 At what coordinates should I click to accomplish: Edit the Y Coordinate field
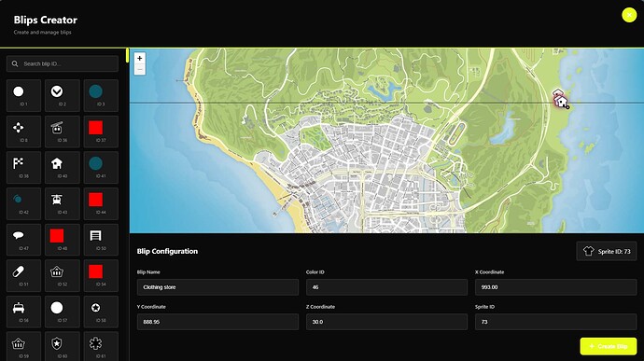pos(217,322)
